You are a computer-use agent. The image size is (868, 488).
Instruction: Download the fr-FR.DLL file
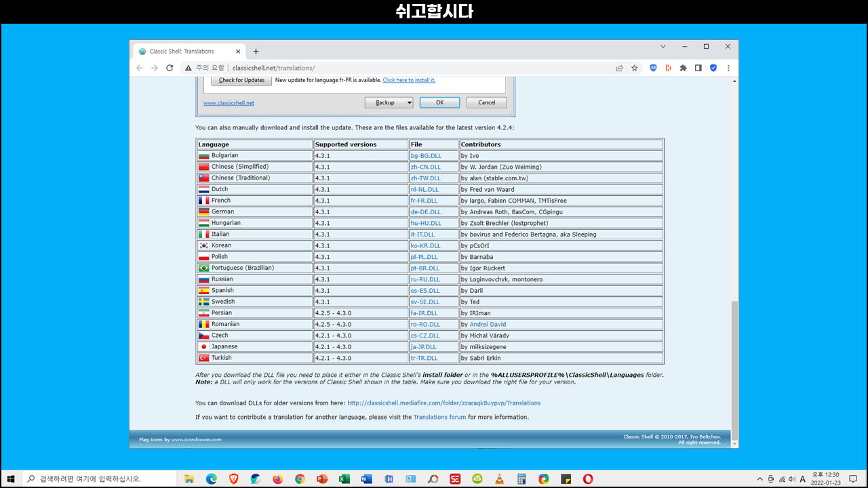click(424, 201)
